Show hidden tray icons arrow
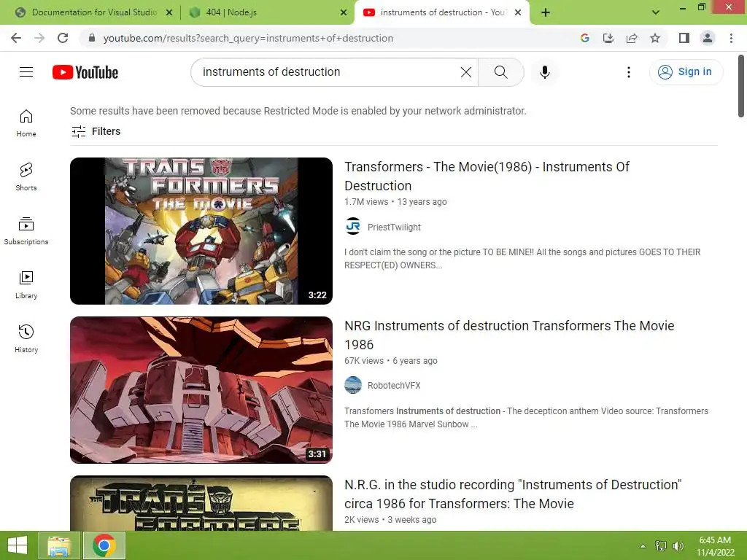Viewport: 747px width, 560px height. pos(643,546)
